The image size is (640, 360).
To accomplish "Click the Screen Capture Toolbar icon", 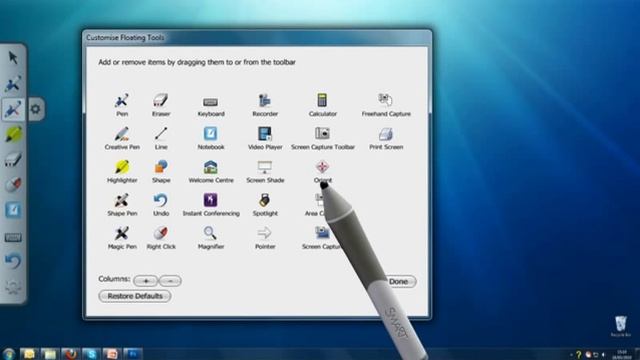I will pyautogui.click(x=322, y=133).
